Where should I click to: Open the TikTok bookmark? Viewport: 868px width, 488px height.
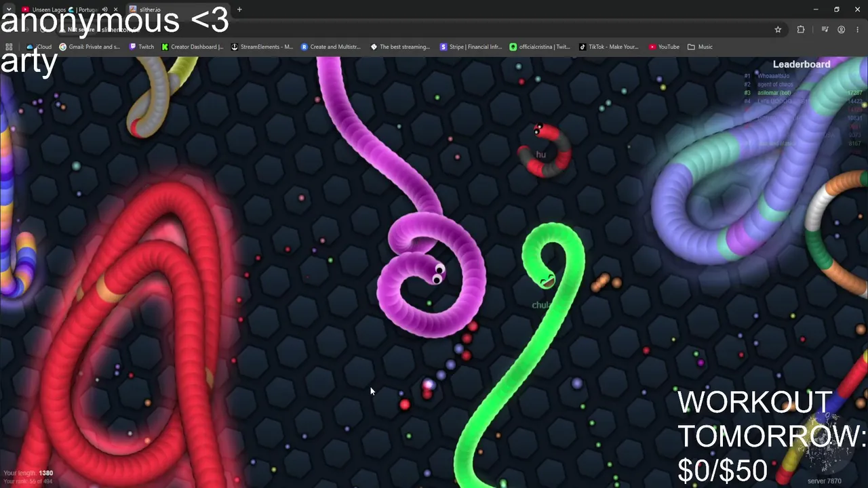point(609,47)
